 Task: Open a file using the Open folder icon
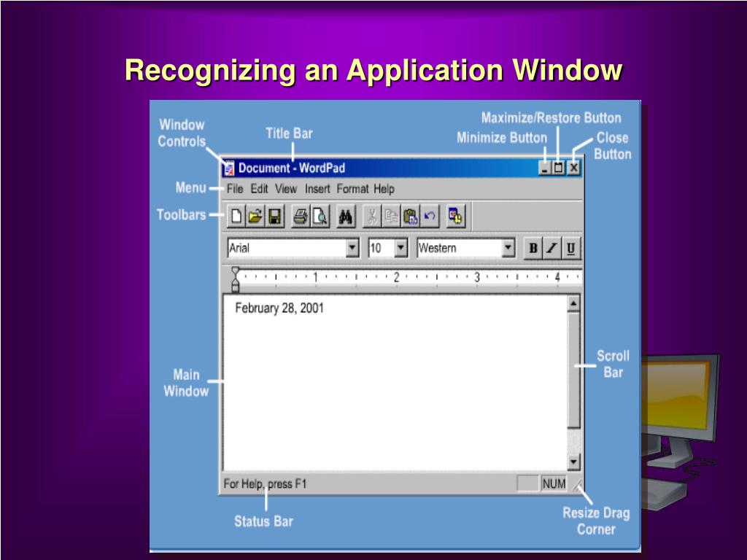pyautogui.click(x=255, y=217)
